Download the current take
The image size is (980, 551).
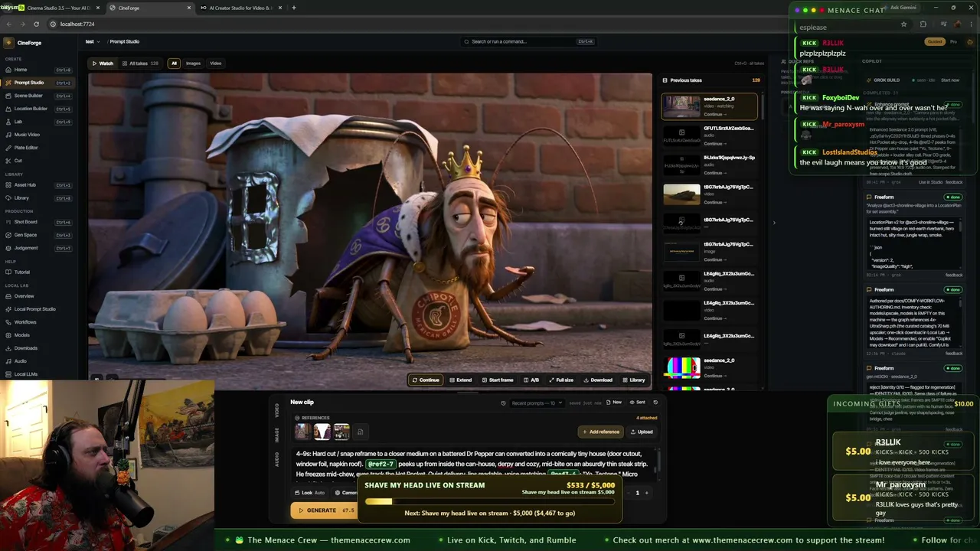[x=598, y=380]
